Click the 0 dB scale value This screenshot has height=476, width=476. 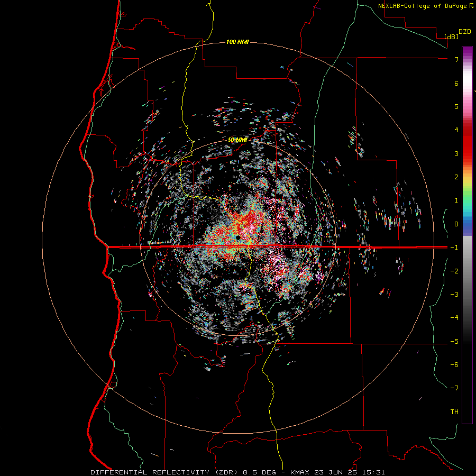point(456,224)
